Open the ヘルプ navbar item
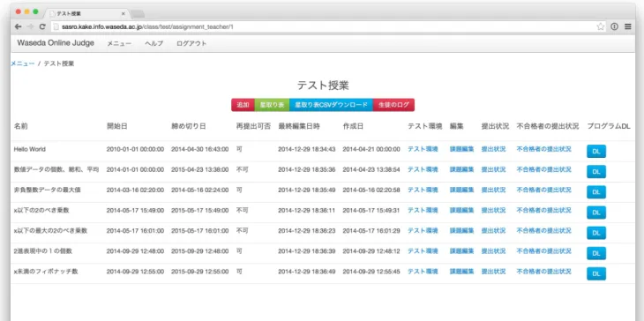Screen dimensions: 644x321 coord(154,43)
